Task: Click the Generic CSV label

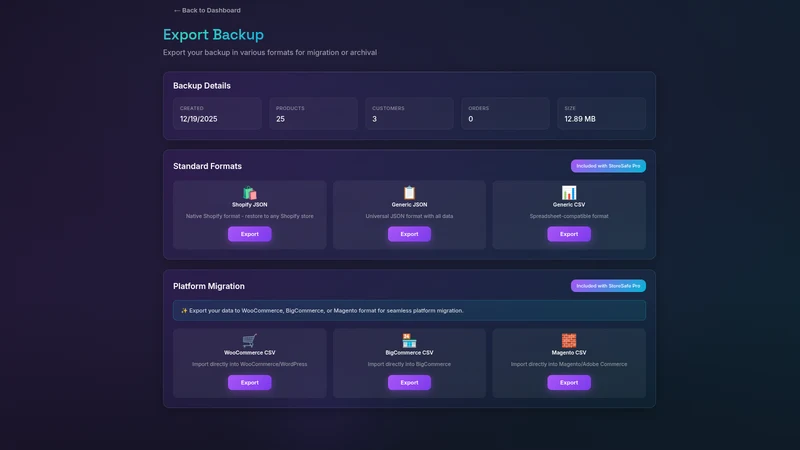Action: pos(569,205)
